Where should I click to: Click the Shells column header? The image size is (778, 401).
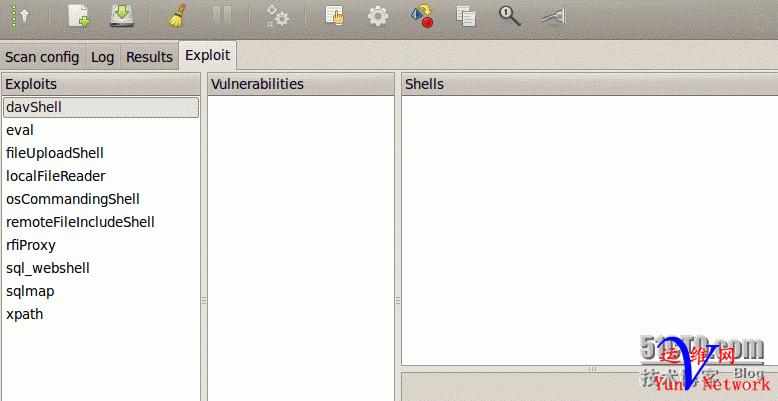[589, 84]
